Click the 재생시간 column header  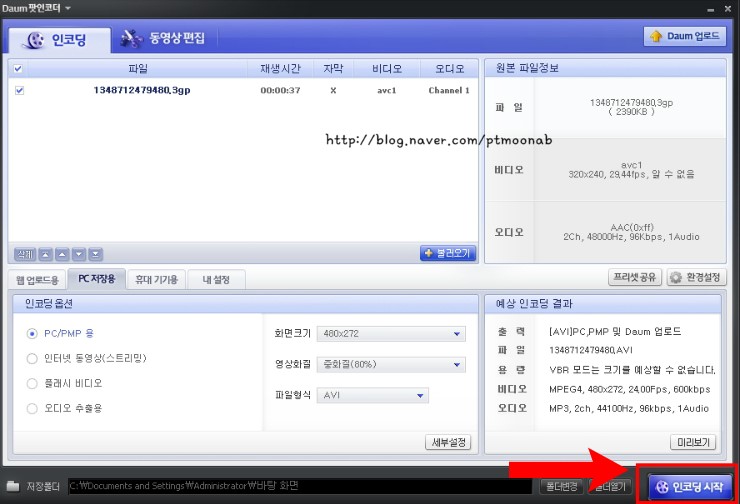click(280, 69)
